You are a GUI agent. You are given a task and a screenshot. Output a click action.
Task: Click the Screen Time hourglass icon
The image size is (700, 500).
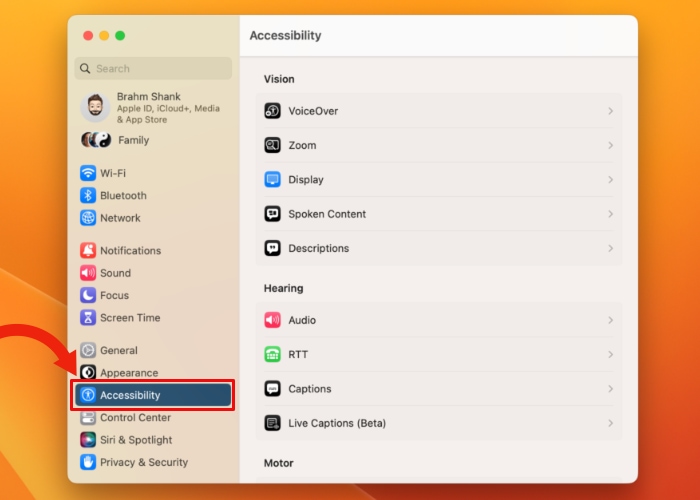[x=88, y=317]
